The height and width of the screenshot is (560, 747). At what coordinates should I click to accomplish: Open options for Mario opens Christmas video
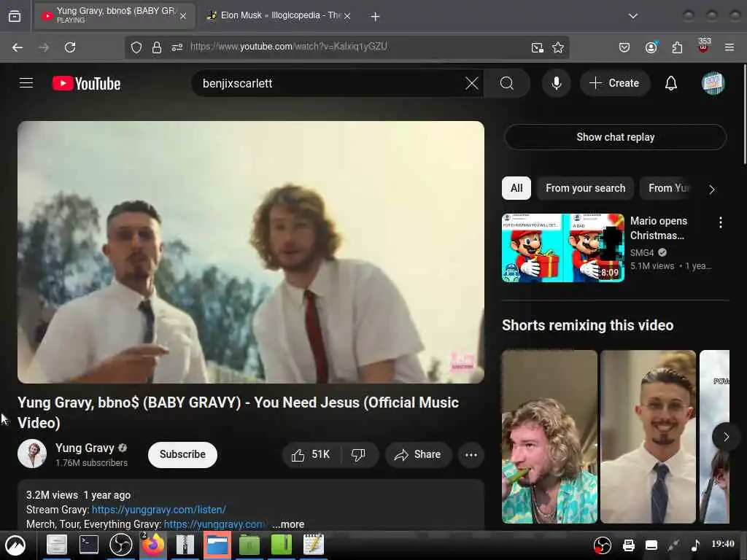[720, 222]
